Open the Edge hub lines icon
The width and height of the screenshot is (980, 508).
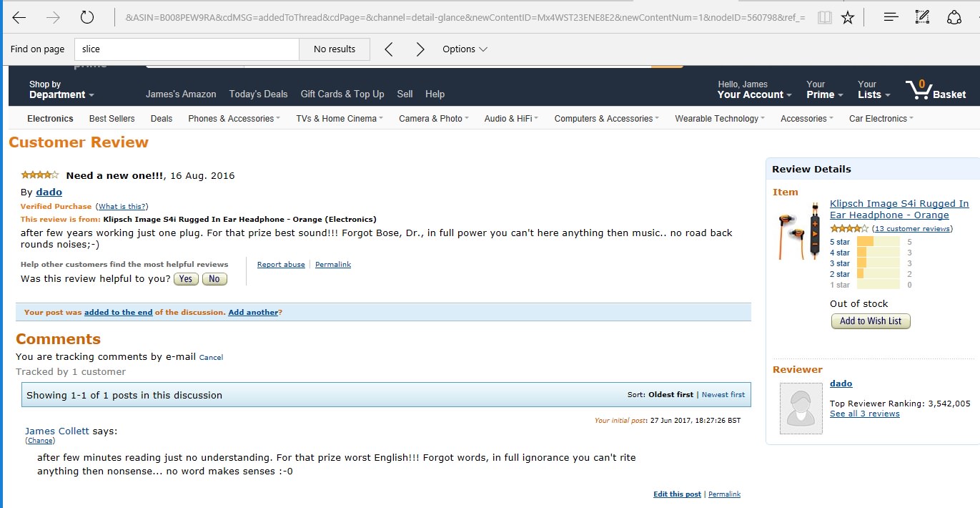891,18
